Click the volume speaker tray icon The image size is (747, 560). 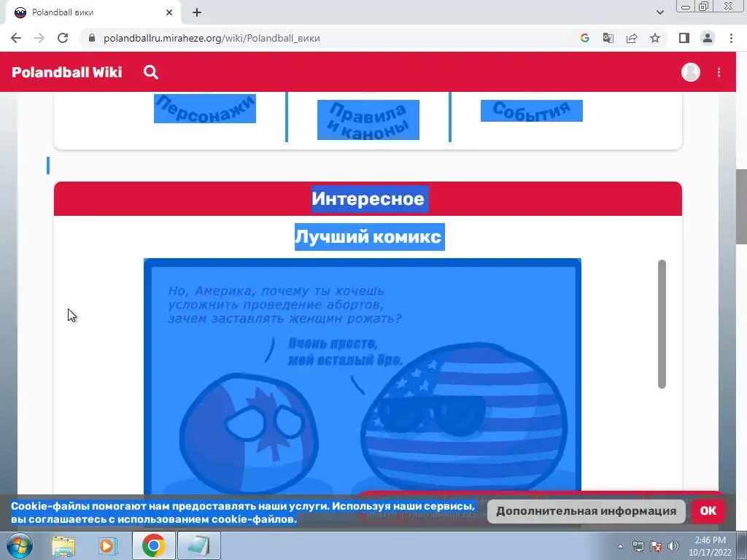673,546
